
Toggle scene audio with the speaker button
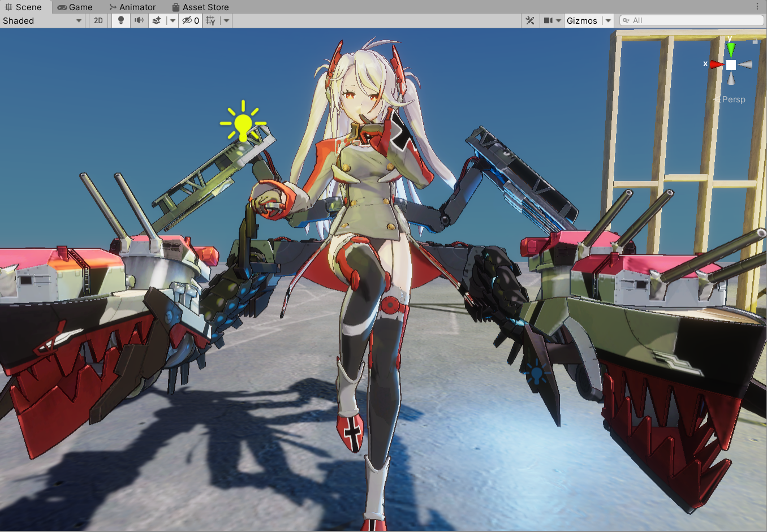pyautogui.click(x=139, y=20)
